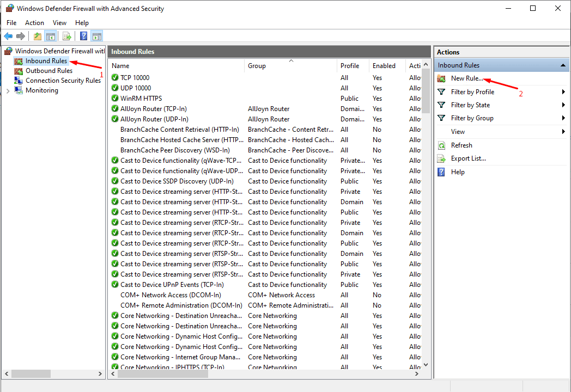Click Export List… in Actions pane
The height and width of the screenshot is (392, 571).
[x=469, y=158]
